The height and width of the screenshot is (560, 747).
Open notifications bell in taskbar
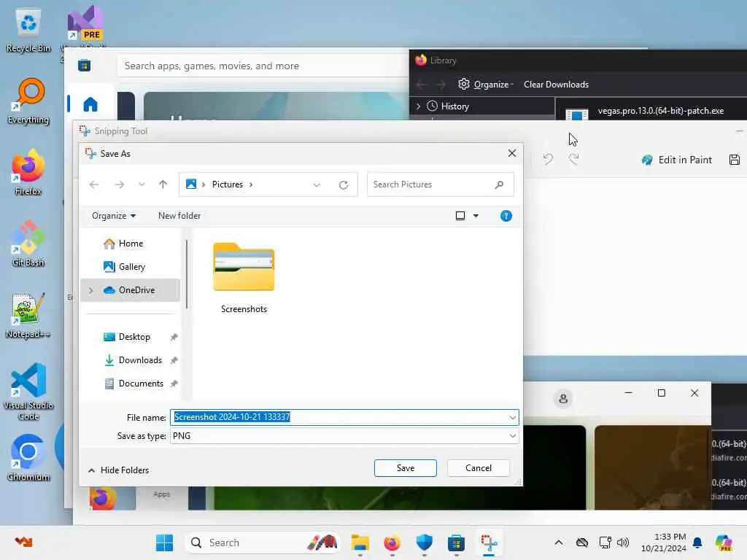(x=697, y=542)
